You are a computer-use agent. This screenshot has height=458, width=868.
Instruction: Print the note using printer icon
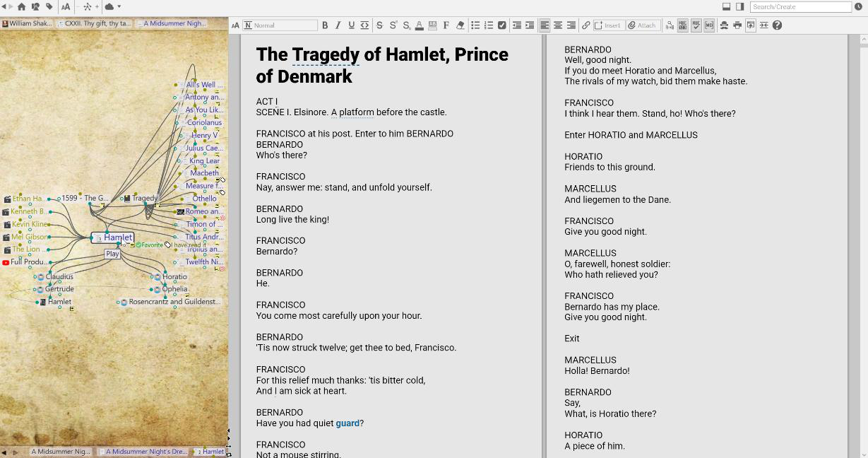click(x=737, y=25)
